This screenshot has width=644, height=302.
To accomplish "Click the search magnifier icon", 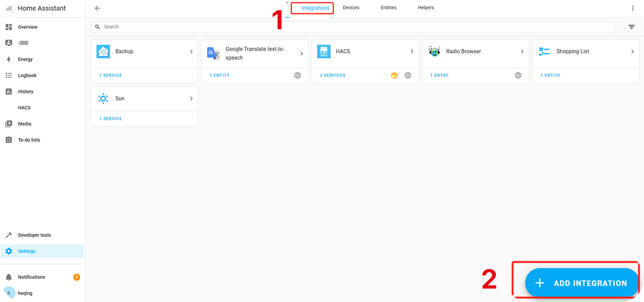I will coord(98,27).
